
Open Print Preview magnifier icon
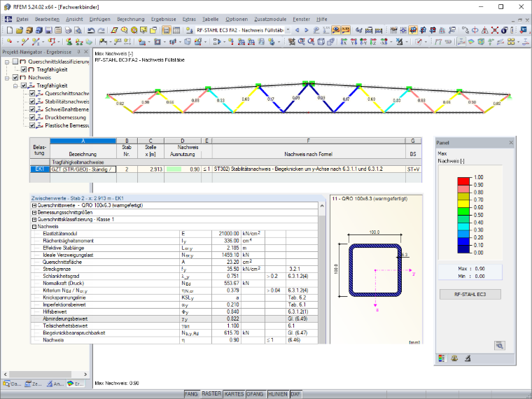coord(78,31)
